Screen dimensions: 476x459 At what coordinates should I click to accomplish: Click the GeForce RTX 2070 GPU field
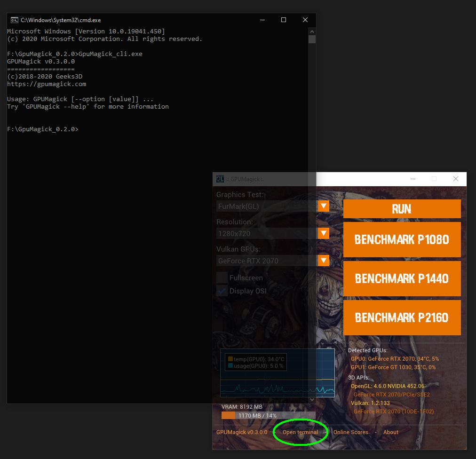point(267,261)
